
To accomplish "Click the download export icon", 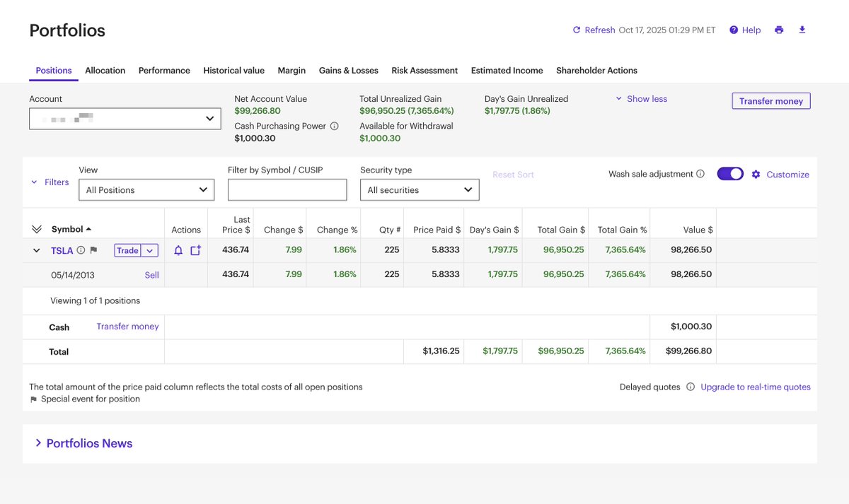I will click(x=802, y=30).
